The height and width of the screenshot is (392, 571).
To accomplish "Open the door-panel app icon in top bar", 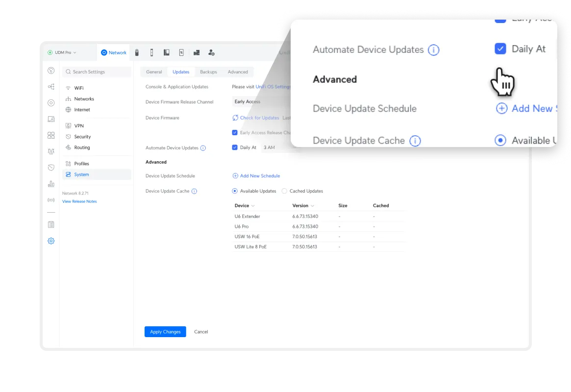I will (181, 53).
